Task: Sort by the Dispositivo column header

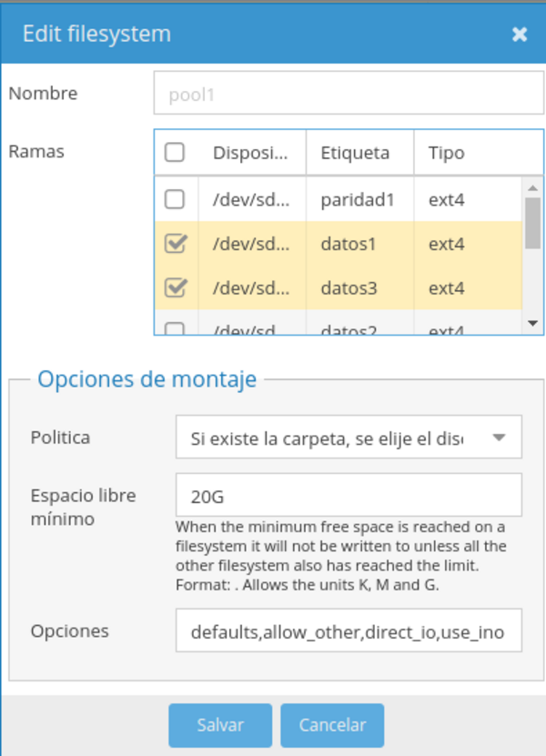Action: click(251, 153)
